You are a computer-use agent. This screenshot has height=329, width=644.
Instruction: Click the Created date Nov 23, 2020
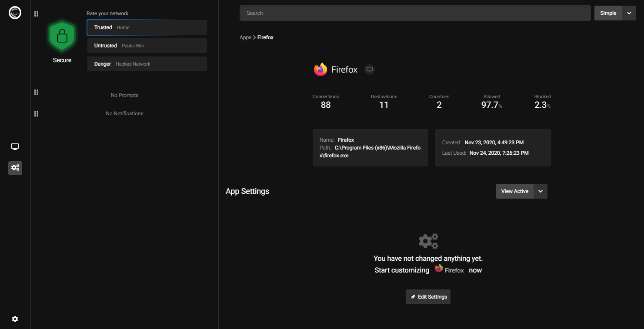pos(494,143)
